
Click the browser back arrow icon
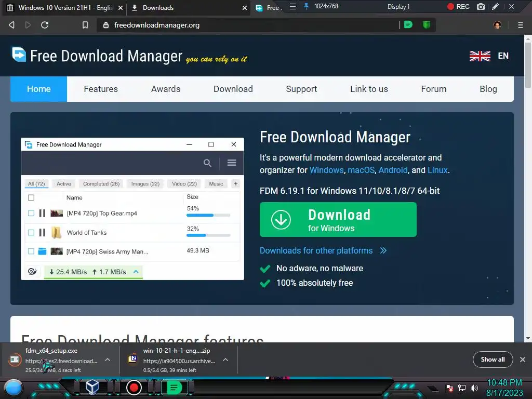[x=11, y=25]
